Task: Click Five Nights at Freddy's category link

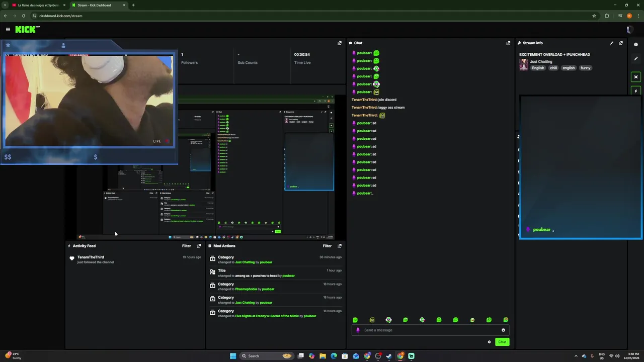Action: pos(267,316)
